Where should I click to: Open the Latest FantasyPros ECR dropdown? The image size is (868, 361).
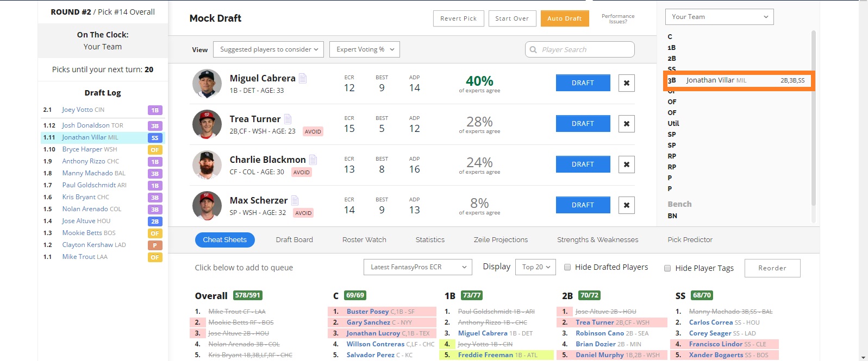pyautogui.click(x=417, y=267)
